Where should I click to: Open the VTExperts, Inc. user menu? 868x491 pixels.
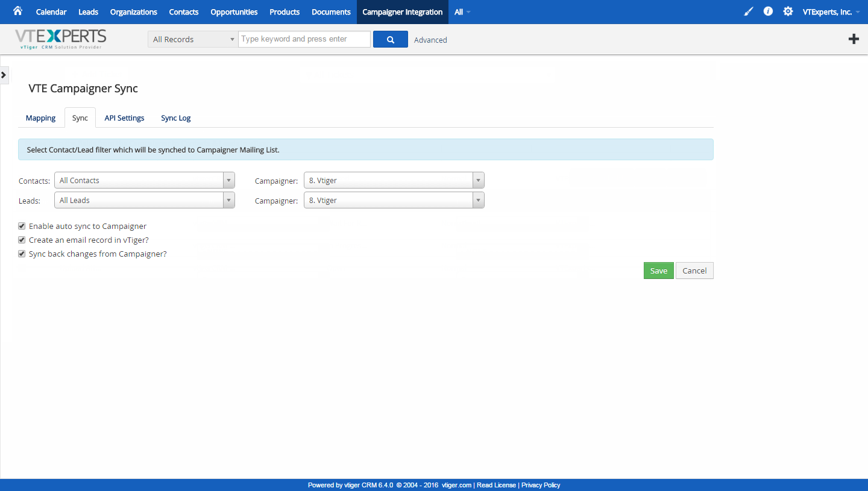tap(831, 12)
